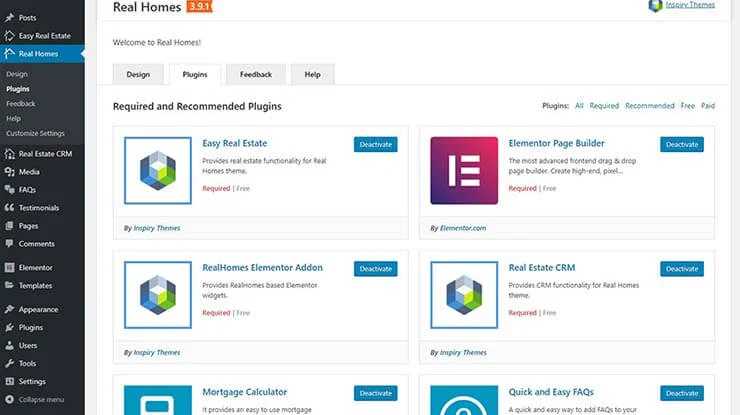
Task: Open Inspiry Themes author link under Real Estate CRM
Action: click(463, 353)
